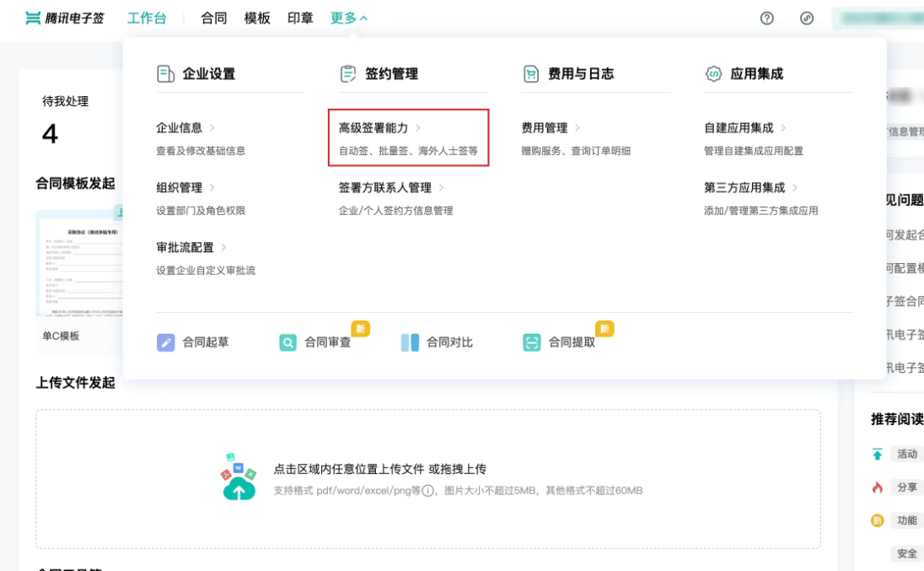Viewport: 924px width, 571px height.
Task: Open the 合同起草 pencil icon
Action: pyautogui.click(x=165, y=342)
